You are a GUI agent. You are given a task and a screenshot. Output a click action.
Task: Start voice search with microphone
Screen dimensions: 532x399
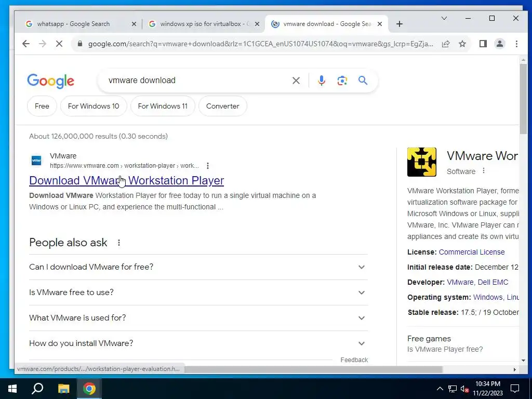click(x=321, y=81)
